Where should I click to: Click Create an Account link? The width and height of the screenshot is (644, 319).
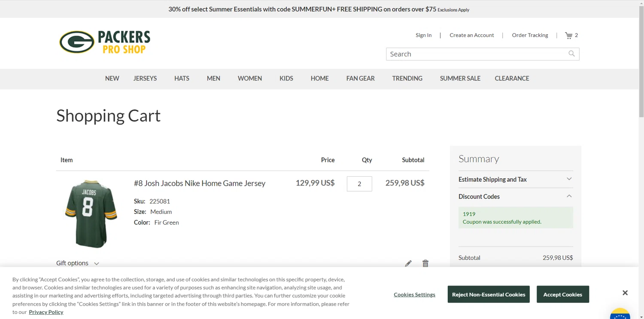pyautogui.click(x=472, y=35)
